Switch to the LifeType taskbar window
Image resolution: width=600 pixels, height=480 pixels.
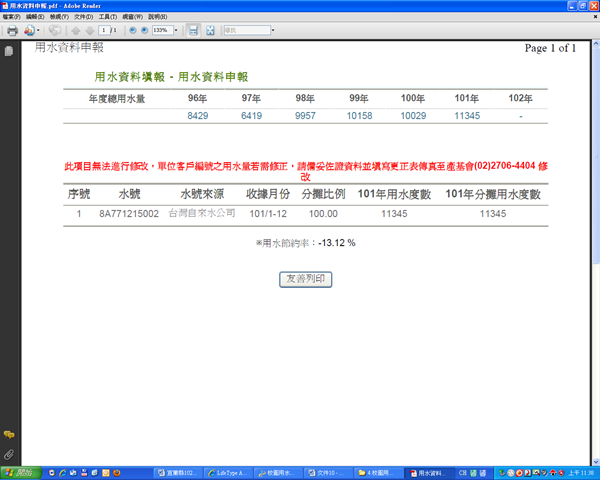pyautogui.click(x=227, y=473)
